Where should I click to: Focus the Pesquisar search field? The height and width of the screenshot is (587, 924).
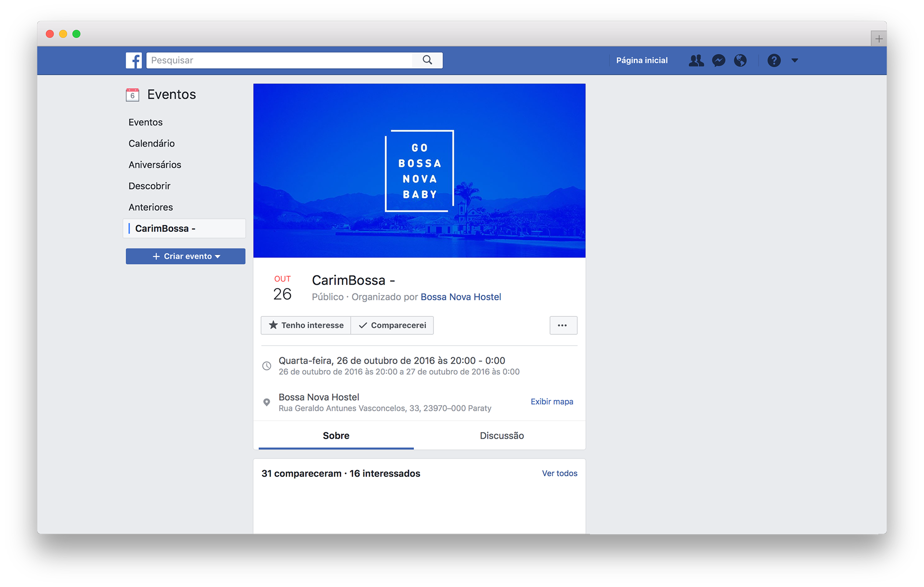280,60
